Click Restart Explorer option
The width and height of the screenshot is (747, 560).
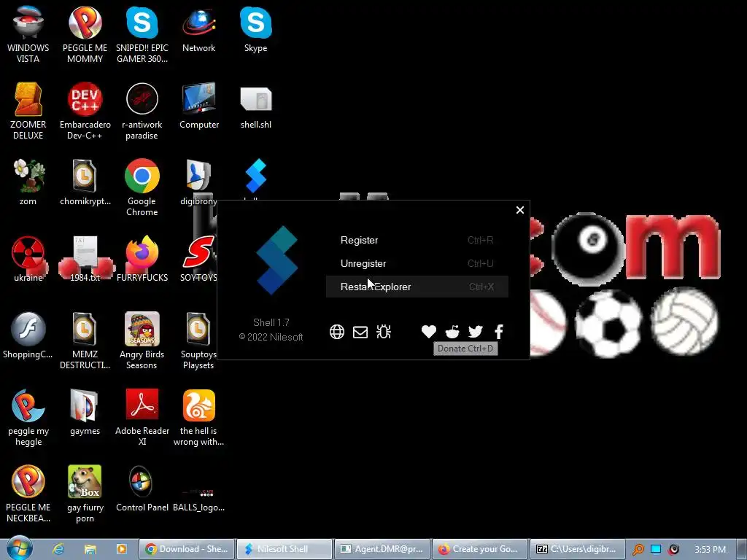[x=417, y=287]
